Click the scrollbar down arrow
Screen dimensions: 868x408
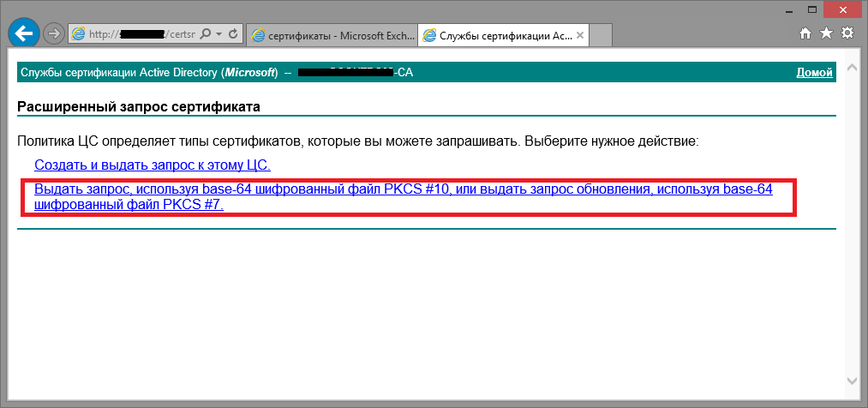(852, 380)
